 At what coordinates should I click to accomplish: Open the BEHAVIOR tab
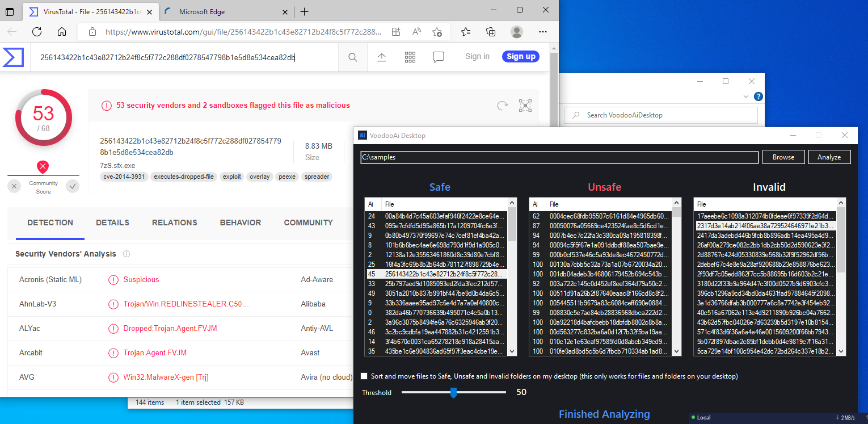[241, 223]
